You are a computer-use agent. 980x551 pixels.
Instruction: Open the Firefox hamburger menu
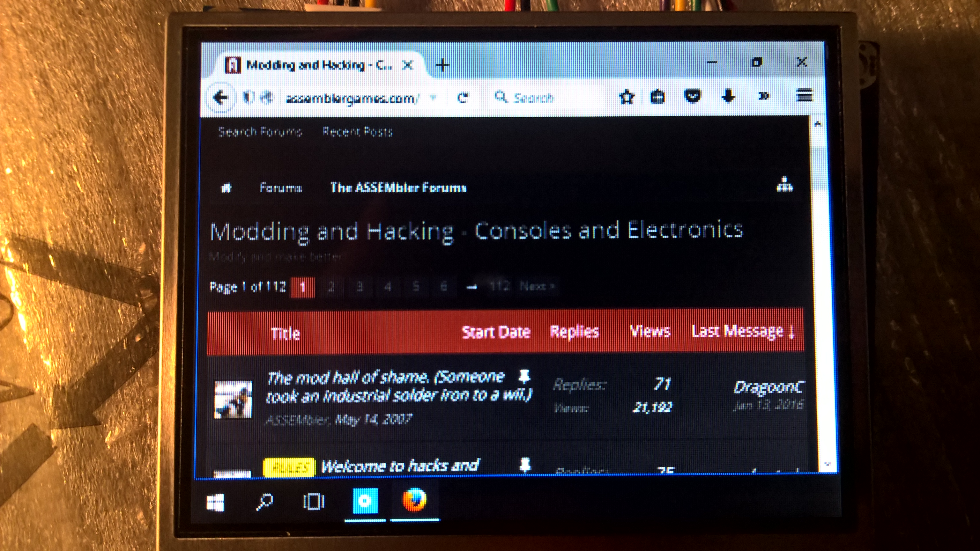click(x=804, y=95)
